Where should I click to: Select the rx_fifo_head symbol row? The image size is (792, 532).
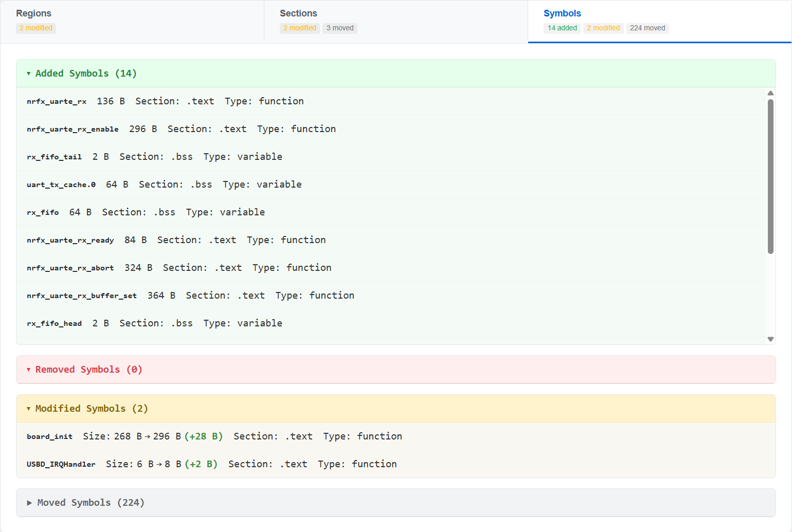click(x=391, y=323)
